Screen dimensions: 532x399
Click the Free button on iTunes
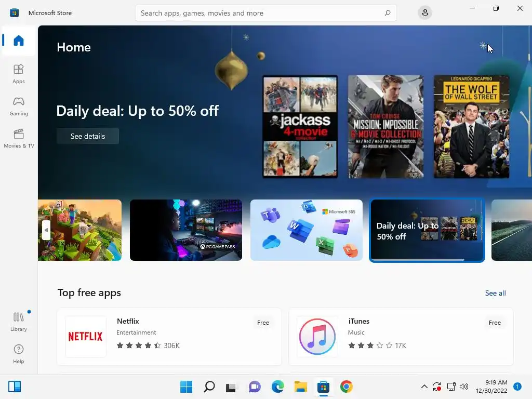tap(495, 323)
